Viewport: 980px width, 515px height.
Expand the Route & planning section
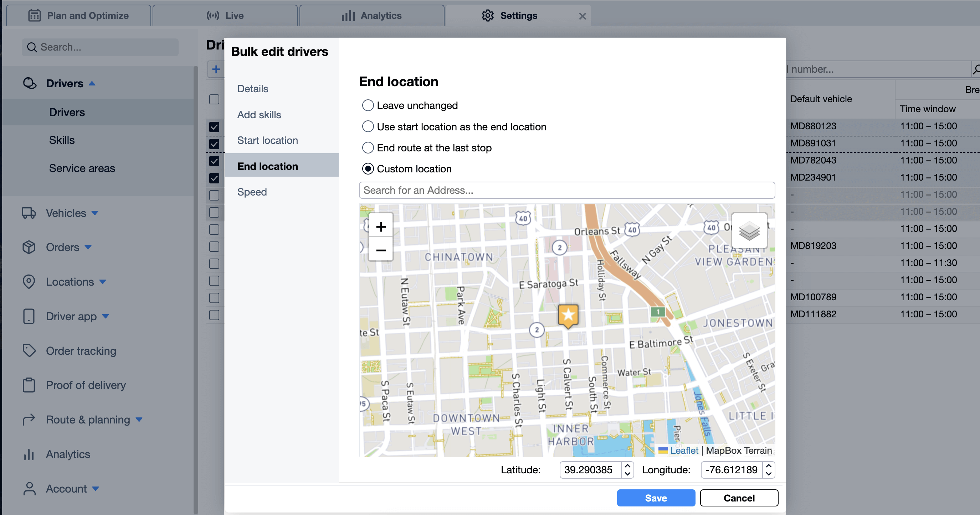tap(139, 420)
